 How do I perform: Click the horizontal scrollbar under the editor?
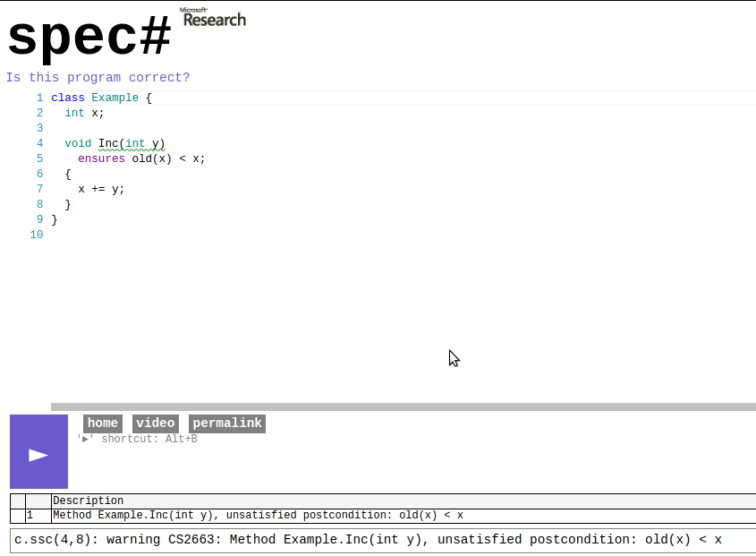[x=403, y=406]
